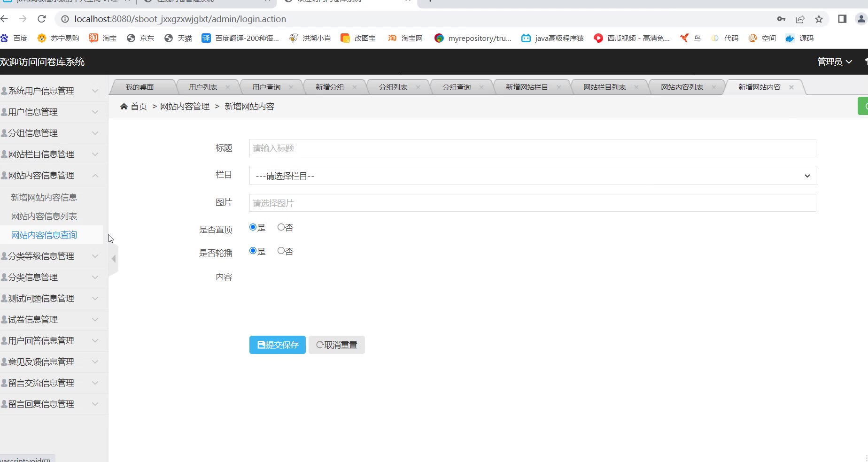
Task: Select 否 for 是否置顶
Action: [281, 227]
